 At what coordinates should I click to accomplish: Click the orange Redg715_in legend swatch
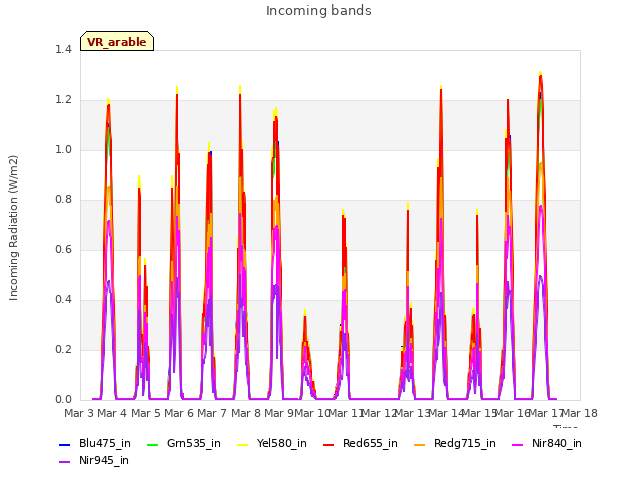pyautogui.click(x=419, y=444)
